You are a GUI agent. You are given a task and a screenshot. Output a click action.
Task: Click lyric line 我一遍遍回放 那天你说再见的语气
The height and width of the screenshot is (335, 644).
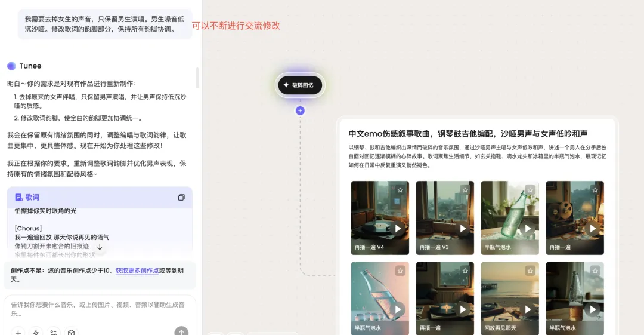click(x=62, y=237)
